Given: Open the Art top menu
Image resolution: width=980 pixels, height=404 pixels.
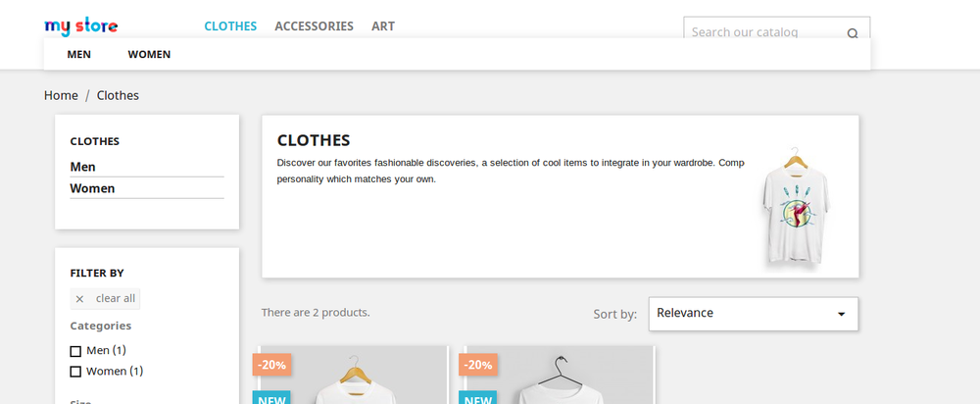Looking at the screenshot, I should [383, 26].
